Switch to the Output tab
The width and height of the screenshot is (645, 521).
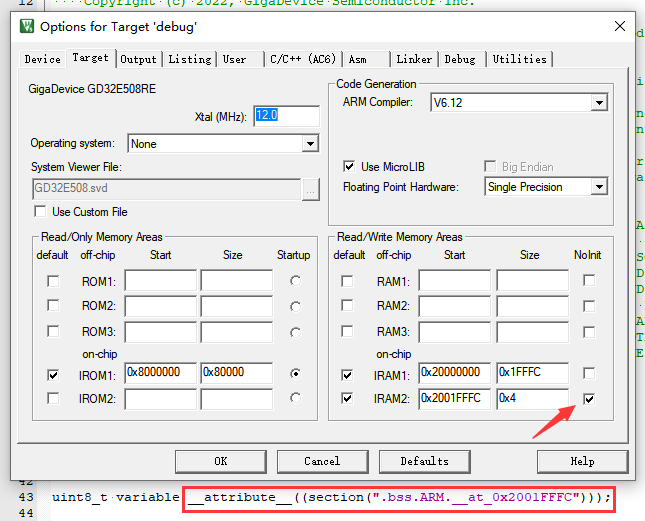click(139, 60)
